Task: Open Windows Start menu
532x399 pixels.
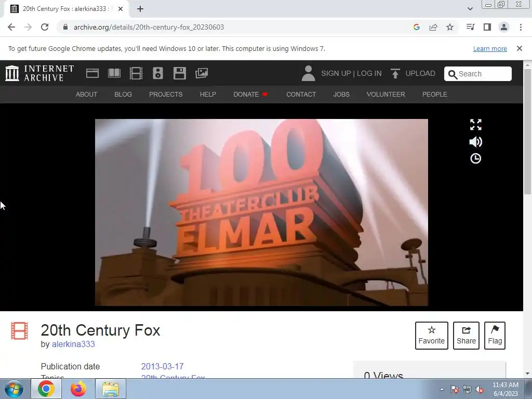Action: [14, 389]
